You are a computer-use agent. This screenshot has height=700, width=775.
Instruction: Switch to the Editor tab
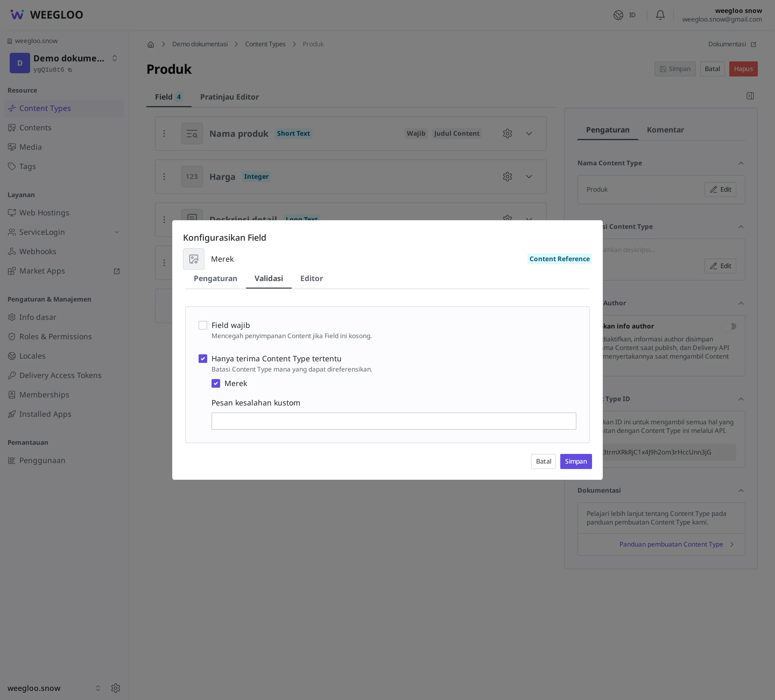point(311,278)
